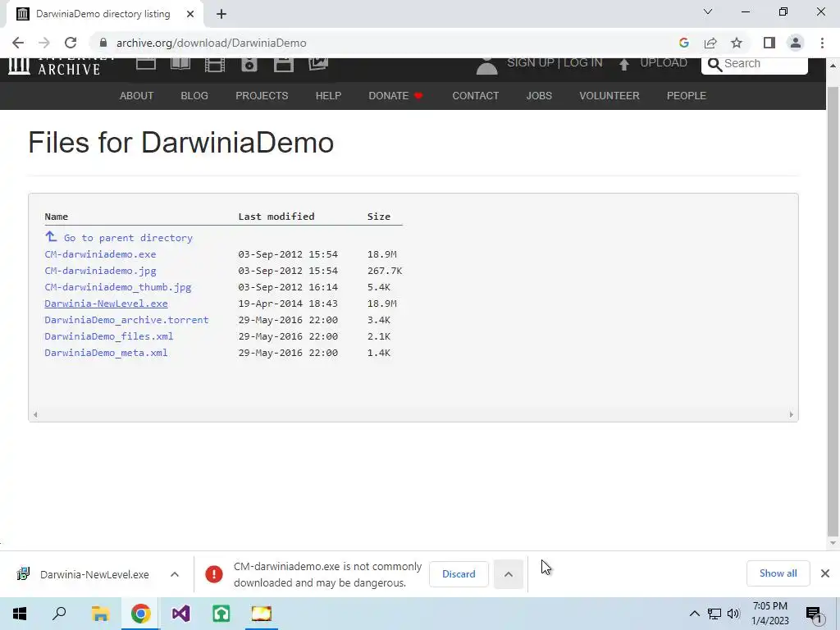
Task: Open the Audio speaker icon
Action: 249,65
